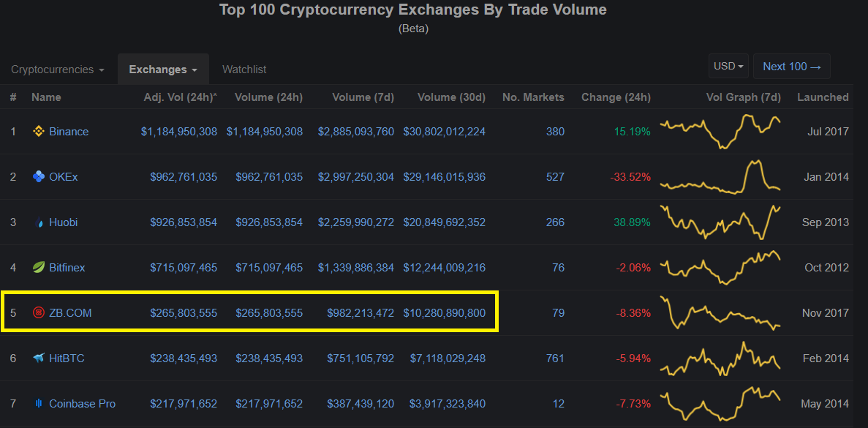Open Binance 7d volume graph
868x428 pixels.
(x=720, y=132)
